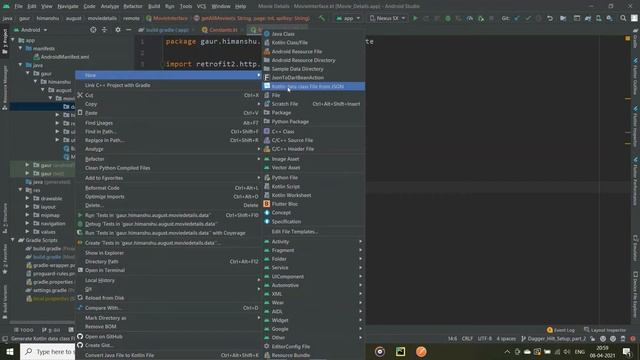
Task: Open the VCS menu
Action: [201, 7]
